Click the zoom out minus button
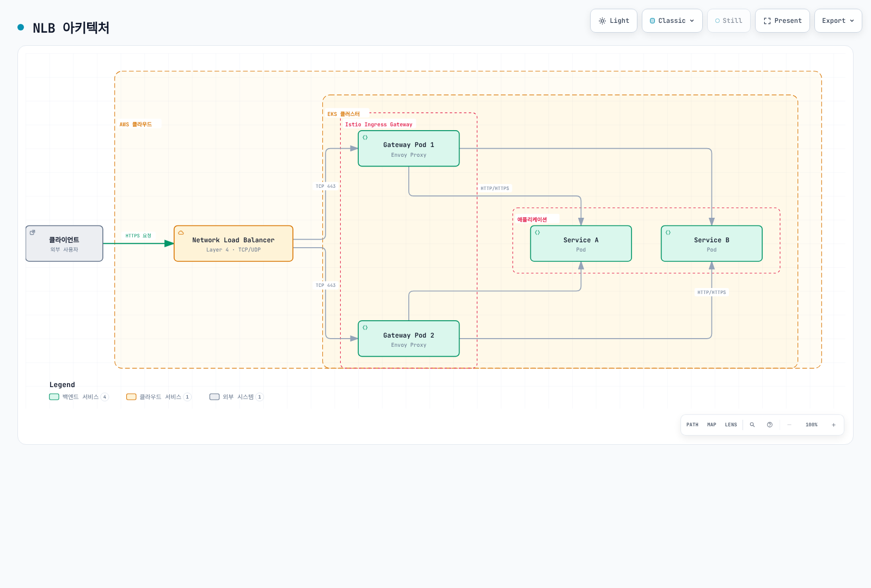Screen dimensions: 871x588 click(x=789, y=425)
